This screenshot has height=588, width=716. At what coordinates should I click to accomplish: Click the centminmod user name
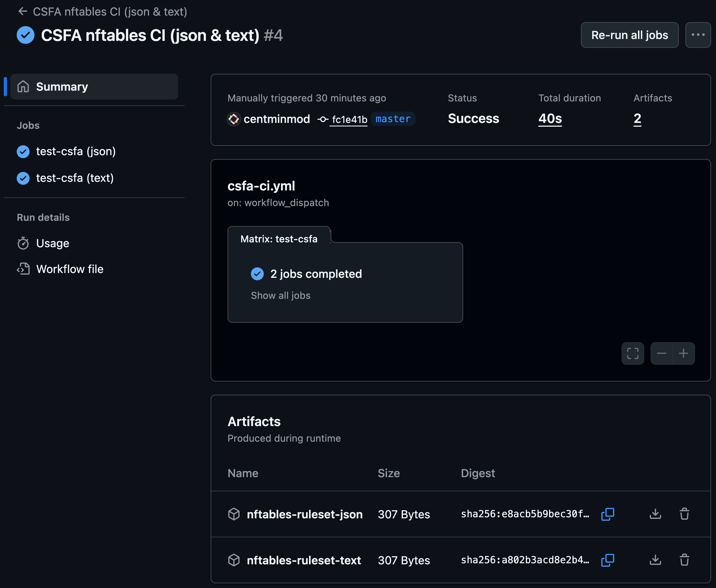[x=276, y=119]
